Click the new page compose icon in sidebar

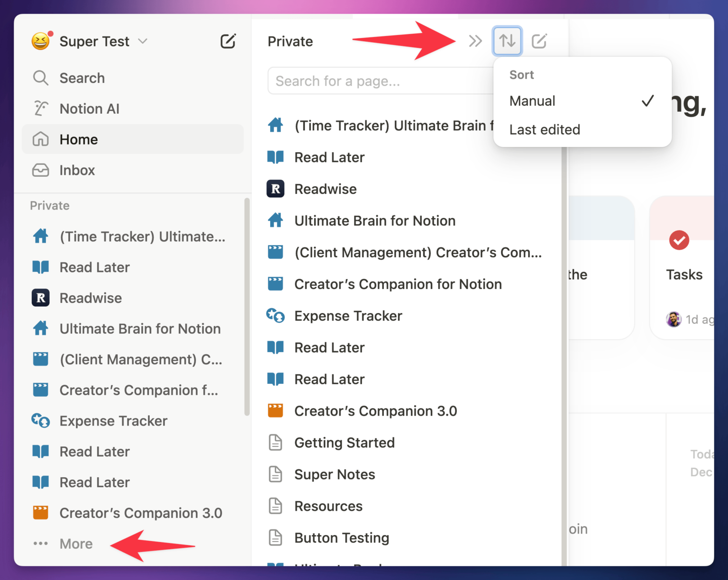click(228, 41)
